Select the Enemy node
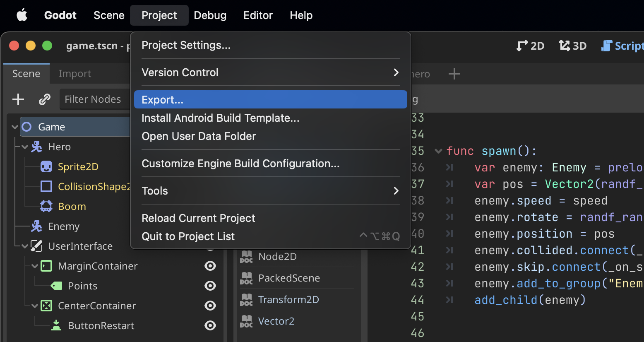 64,226
